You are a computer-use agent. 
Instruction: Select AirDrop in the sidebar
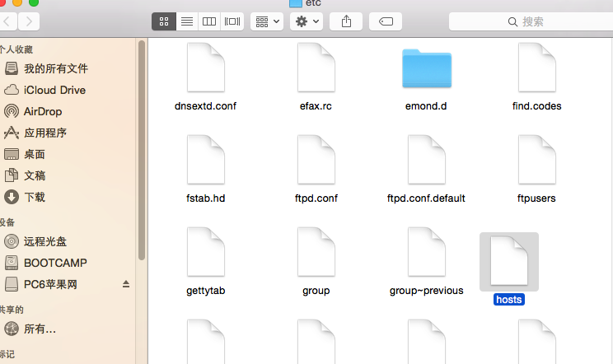click(43, 111)
